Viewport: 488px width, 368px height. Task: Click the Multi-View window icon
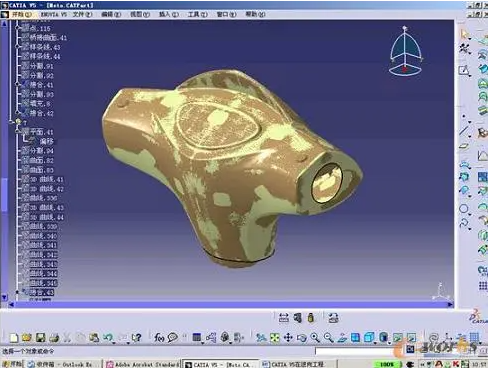click(x=356, y=338)
